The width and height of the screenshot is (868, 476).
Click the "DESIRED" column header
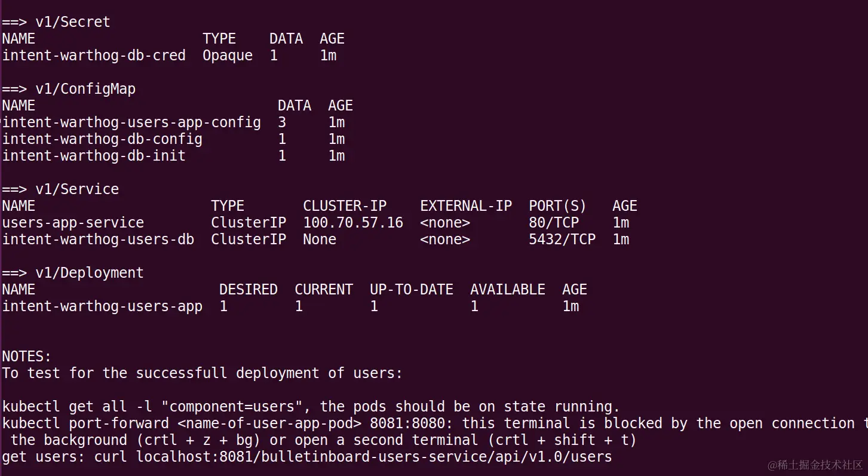click(x=249, y=290)
